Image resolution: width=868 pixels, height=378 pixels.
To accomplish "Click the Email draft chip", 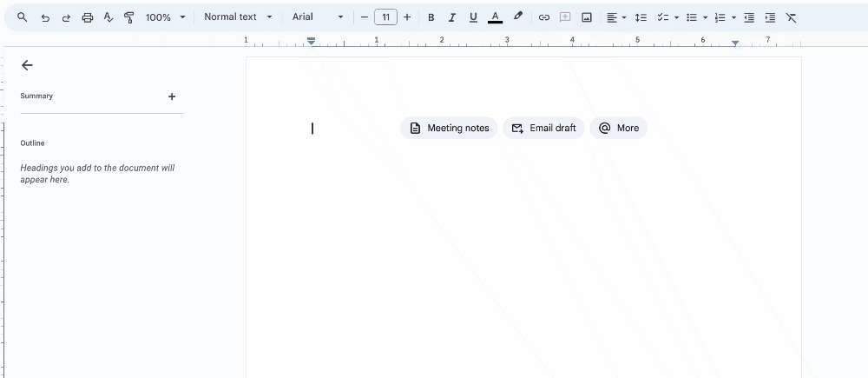I will pyautogui.click(x=543, y=128).
